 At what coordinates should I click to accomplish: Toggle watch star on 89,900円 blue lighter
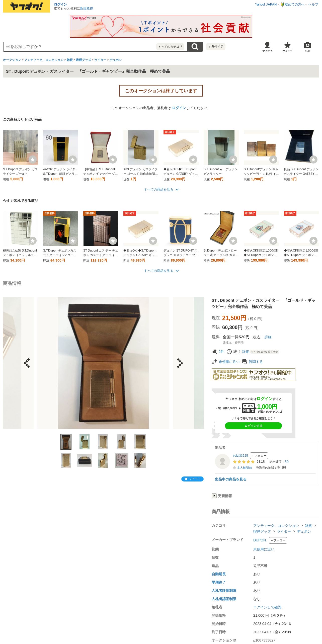(193, 241)
